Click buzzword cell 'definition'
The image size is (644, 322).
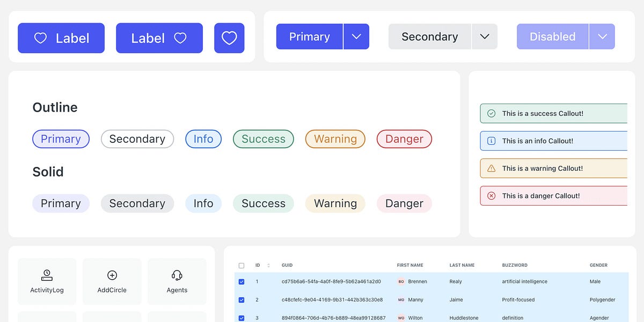[x=513, y=318]
